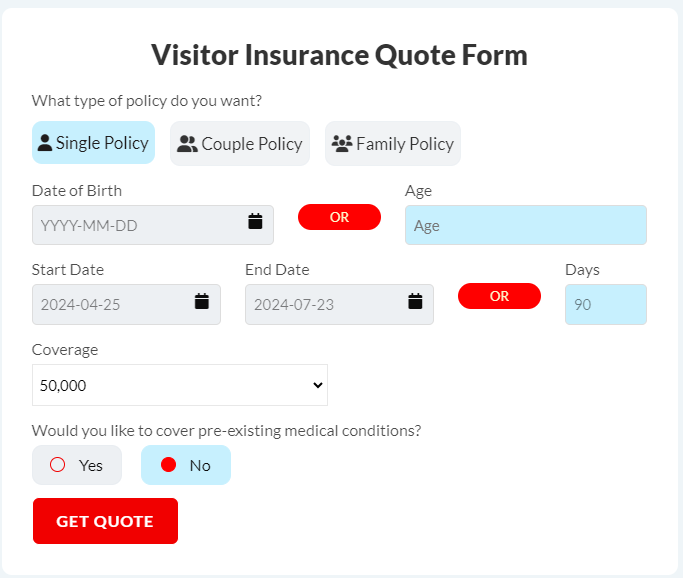Image resolution: width=683 pixels, height=578 pixels.
Task: Select the No radio button
Action: tap(169, 464)
